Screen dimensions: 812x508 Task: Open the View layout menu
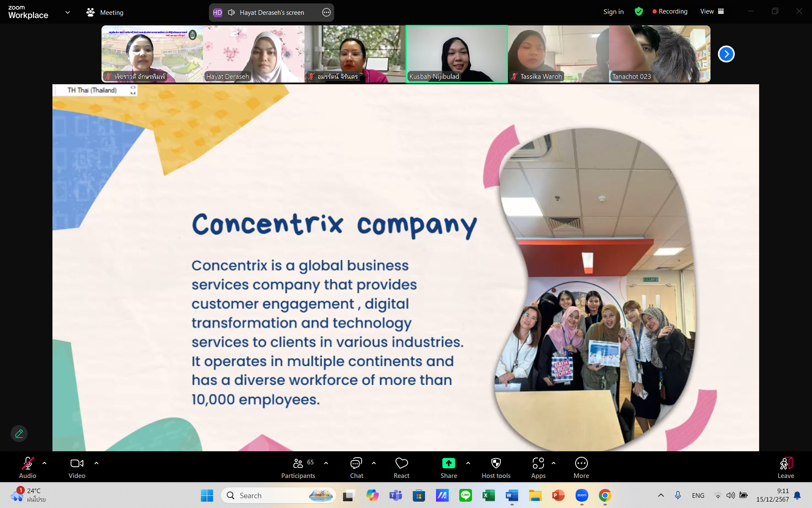coord(712,11)
